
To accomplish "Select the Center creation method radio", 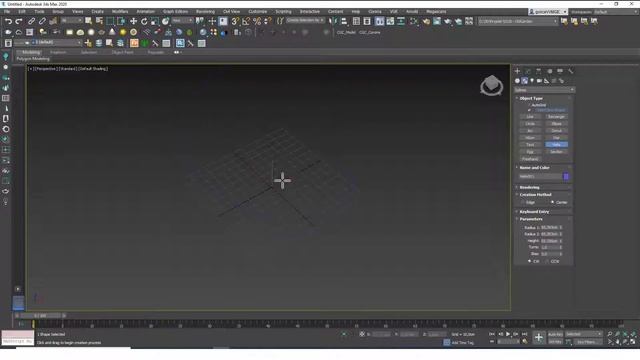I will coord(553,202).
